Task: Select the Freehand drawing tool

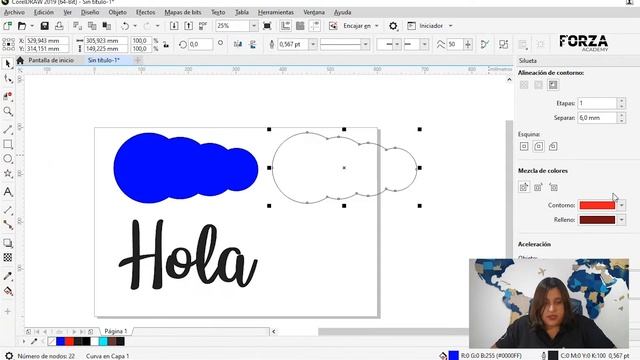Action: (x=8, y=129)
